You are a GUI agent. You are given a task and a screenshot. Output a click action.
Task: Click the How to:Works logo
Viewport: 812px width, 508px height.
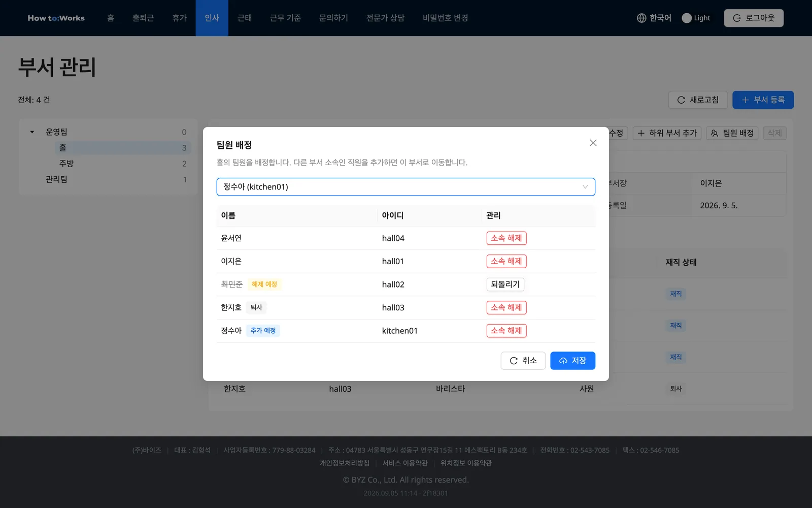pyautogui.click(x=56, y=18)
